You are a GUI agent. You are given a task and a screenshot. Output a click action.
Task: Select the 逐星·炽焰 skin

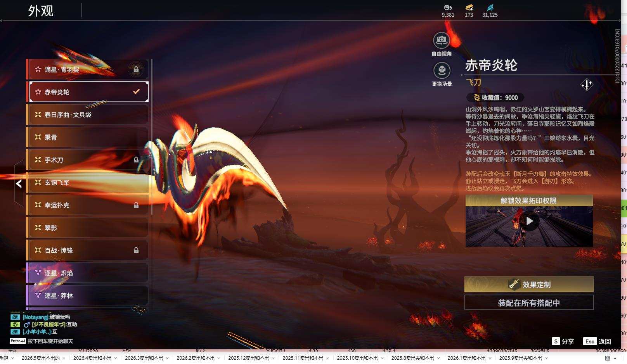point(87,273)
